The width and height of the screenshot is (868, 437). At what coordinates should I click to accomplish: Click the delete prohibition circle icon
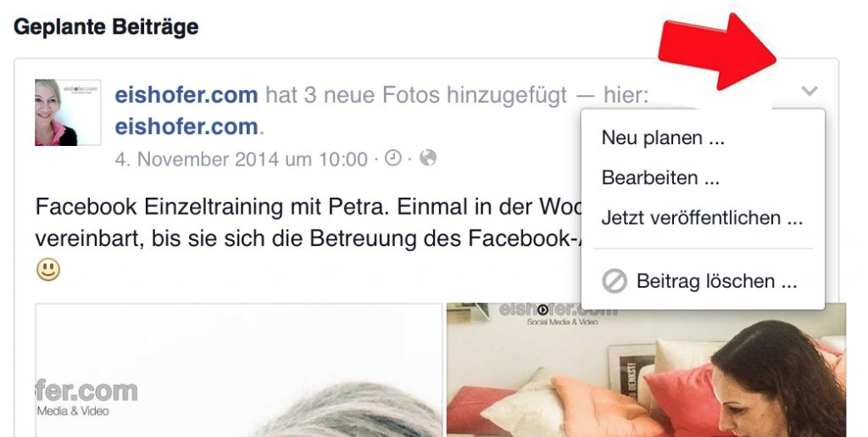[x=615, y=282]
